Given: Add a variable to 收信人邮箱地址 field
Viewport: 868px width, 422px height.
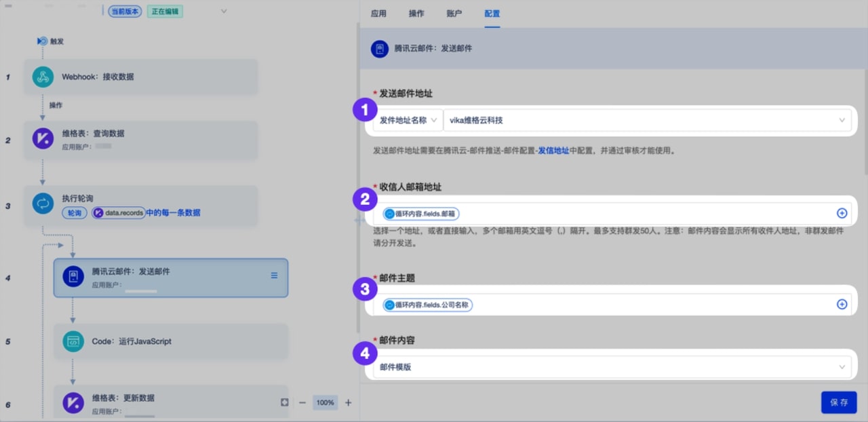Looking at the screenshot, I should 841,212.
